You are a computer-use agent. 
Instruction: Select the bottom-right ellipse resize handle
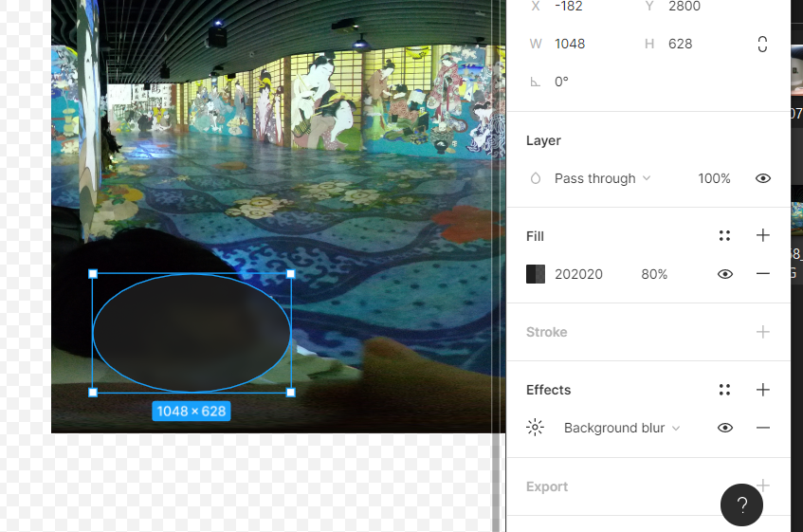(x=291, y=393)
